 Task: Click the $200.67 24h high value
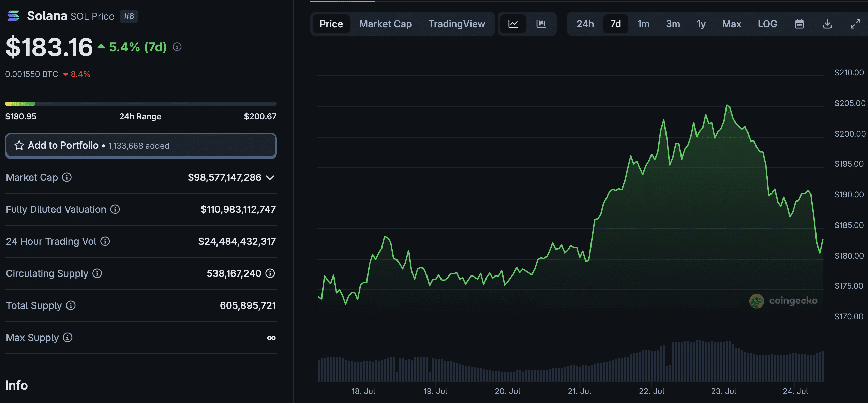coord(260,117)
